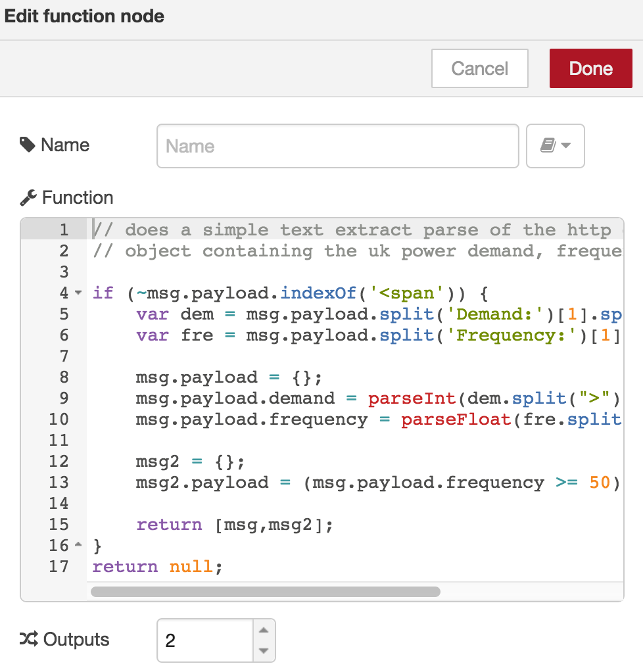Click the Edit function node title
Screen dimensions: 643x672
pos(84,16)
